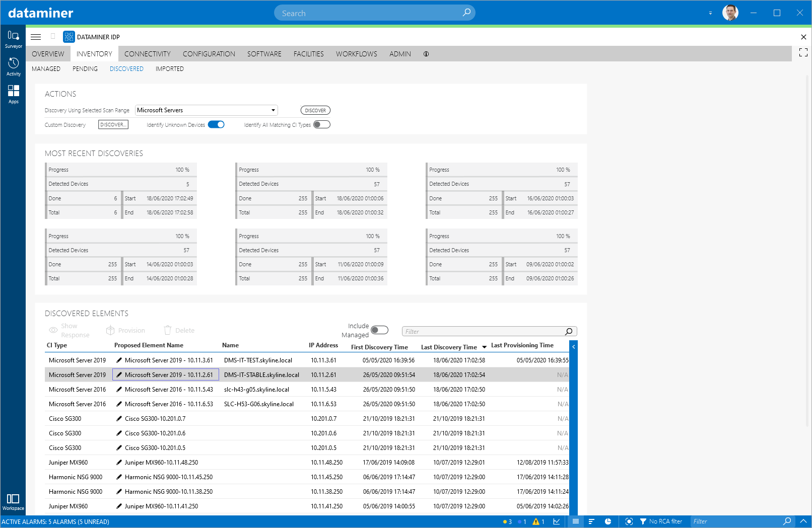Viewport: 812px width, 528px height.
Task: Expand the alarm console with bottom chevron
Action: (x=803, y=521)
